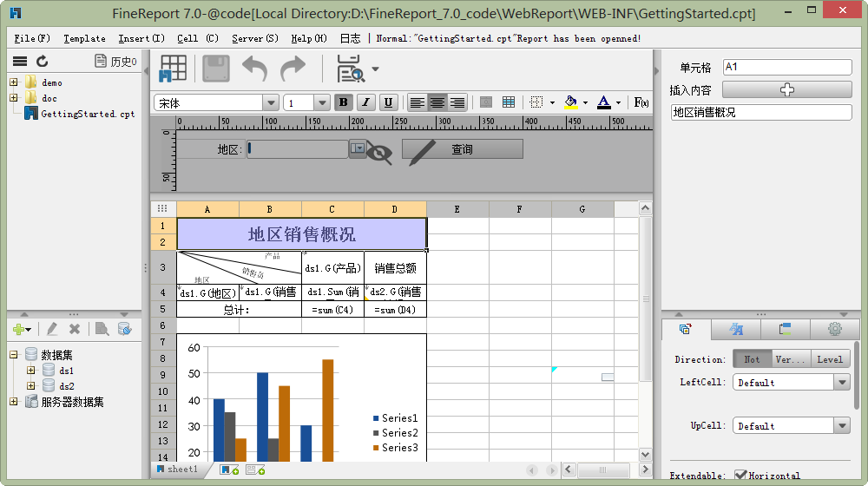
Task: Align text left
Action: coord(417,102)
